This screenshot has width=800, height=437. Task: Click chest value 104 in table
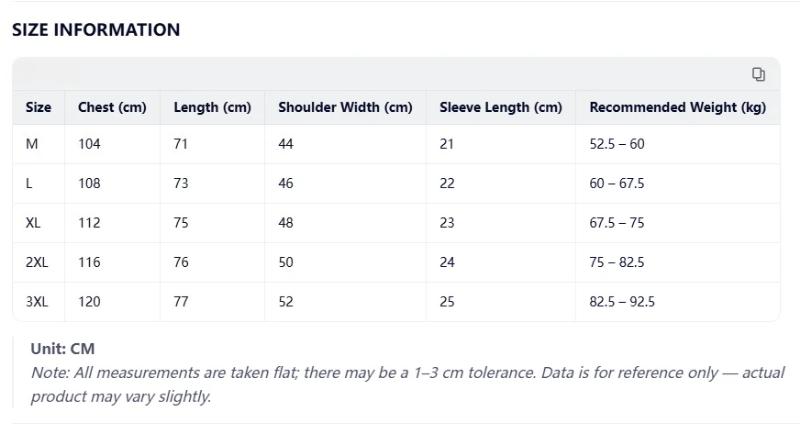tap(89, 144)
